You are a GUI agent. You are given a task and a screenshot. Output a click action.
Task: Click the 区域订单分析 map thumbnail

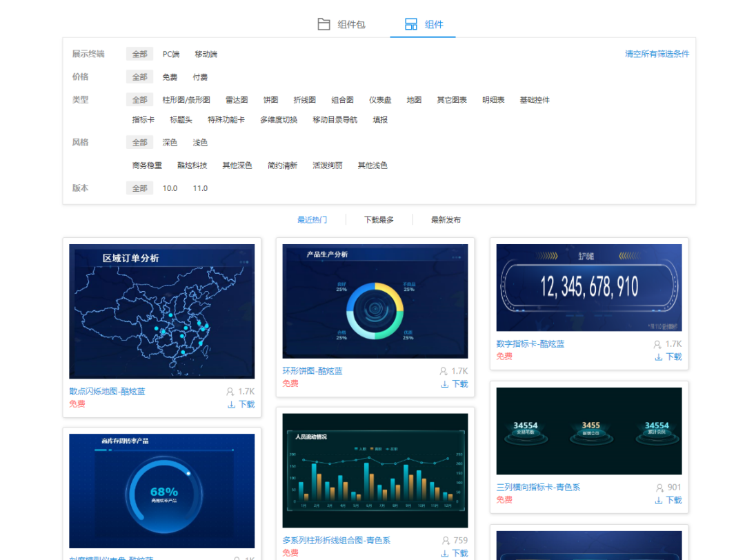(161, 312)
